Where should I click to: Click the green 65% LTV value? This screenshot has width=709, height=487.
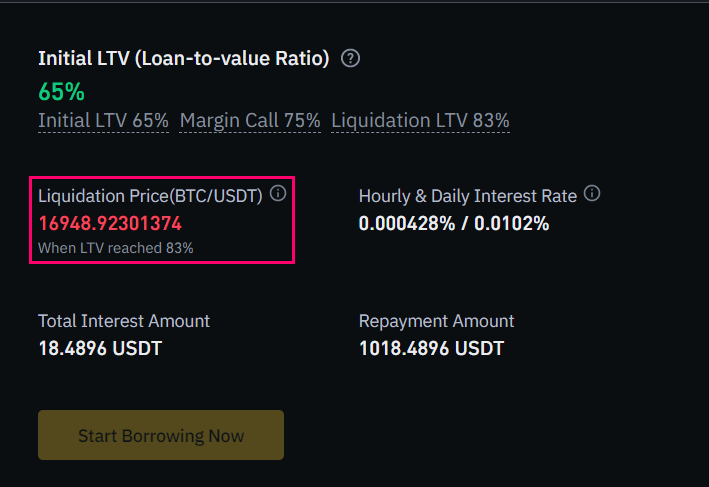[x=61, y=92]
